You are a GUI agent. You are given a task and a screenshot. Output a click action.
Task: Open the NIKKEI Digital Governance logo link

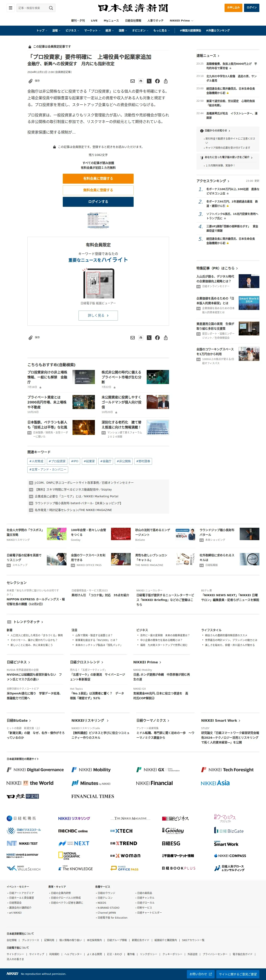click(35, 770)
